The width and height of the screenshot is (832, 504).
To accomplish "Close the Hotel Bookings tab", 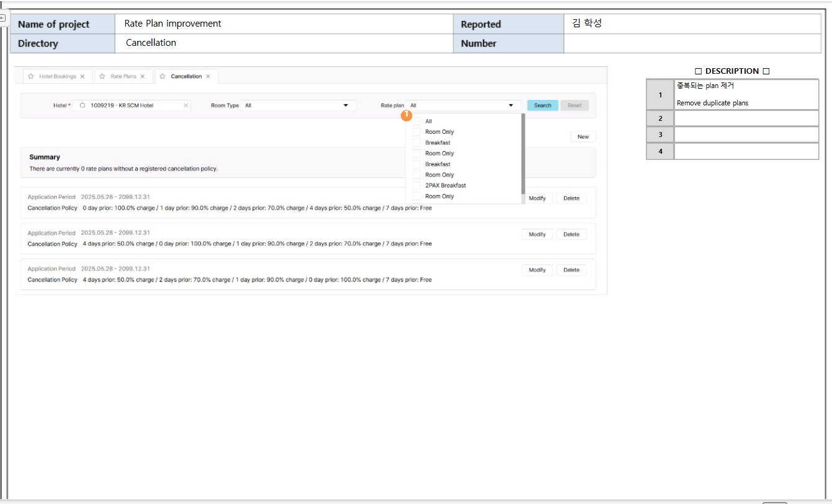I will [83, 76].
